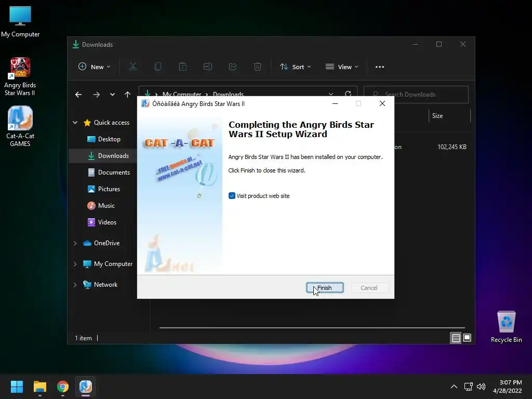Open recent locations chevron dropdown
The image size is (532, 399).
tap(112, 95)
